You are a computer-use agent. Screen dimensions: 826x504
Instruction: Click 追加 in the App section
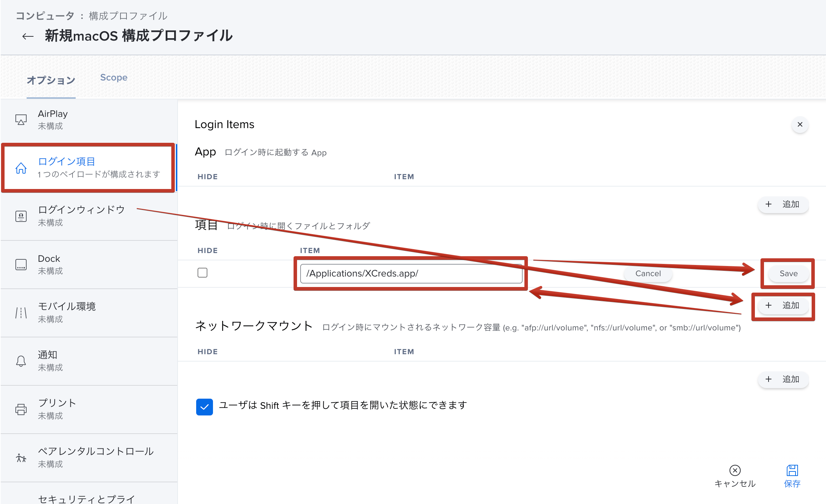pyautogui.click(x=783, y=204)
